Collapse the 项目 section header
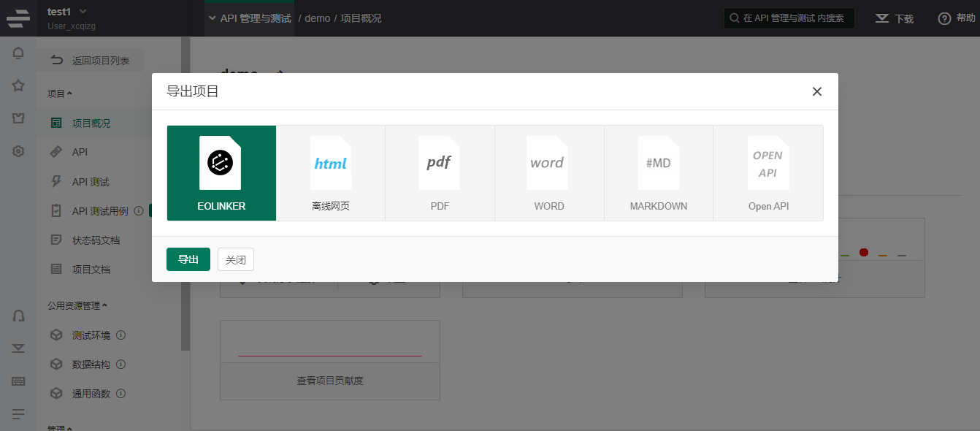The image size is (980, 431). click(x=60, y=94)
